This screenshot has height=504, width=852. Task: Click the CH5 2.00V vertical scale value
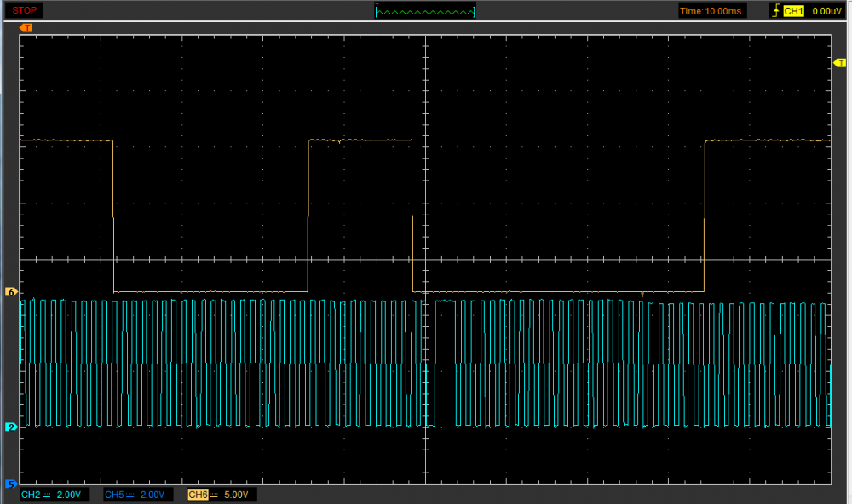click(x=153, y=495)
